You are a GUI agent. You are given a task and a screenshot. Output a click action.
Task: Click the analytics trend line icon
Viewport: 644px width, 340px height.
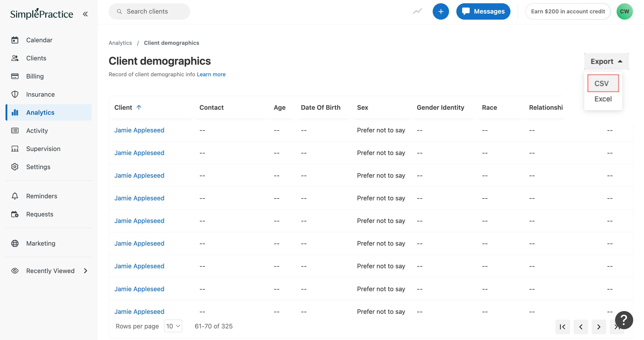(x=417, y=11)
